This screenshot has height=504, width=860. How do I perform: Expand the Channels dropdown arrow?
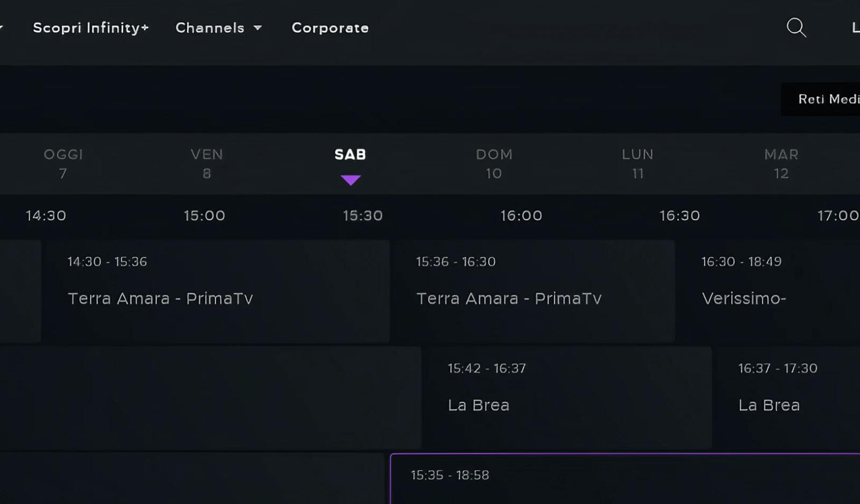pos(258,28)
